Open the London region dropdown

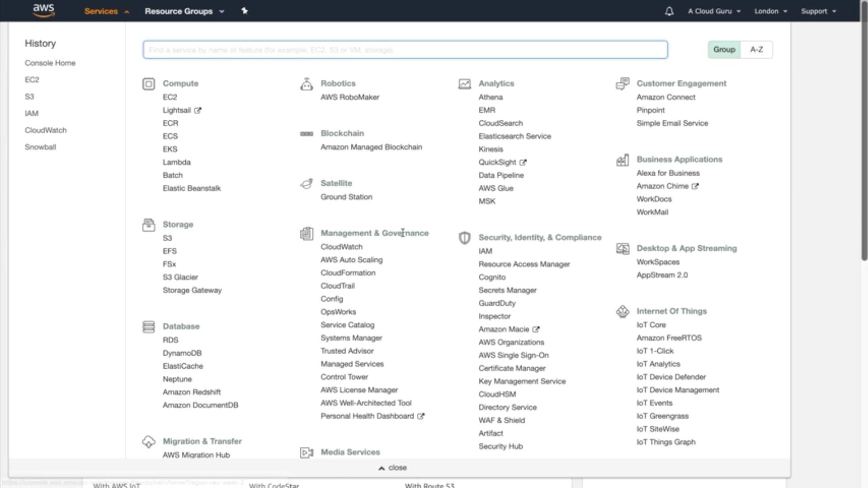pos(770,11)
